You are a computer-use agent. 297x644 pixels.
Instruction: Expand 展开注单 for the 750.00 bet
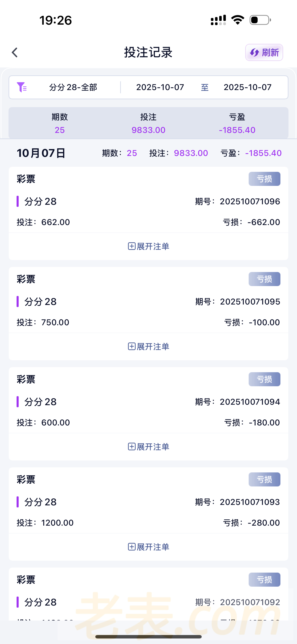click(152, 346)
